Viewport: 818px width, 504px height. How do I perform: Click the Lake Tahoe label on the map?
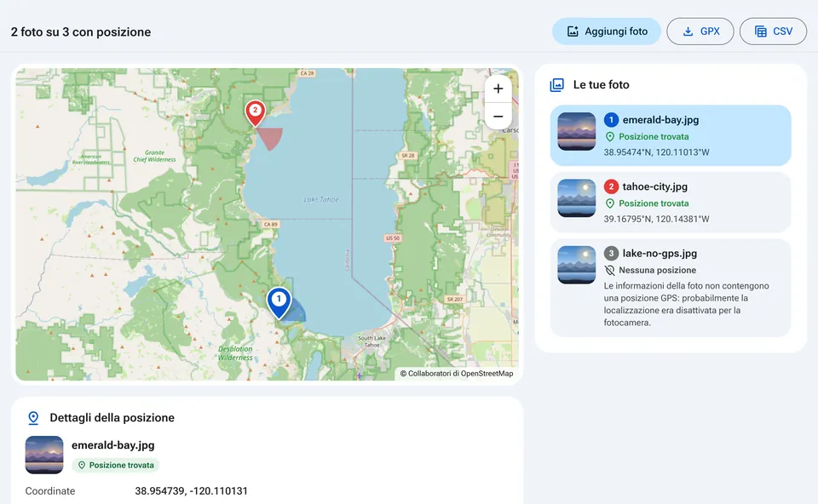click(321, 199)
